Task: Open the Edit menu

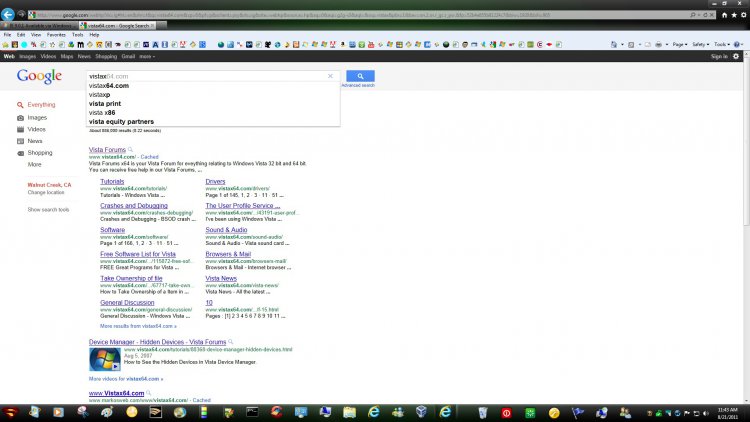Action: 21,35
